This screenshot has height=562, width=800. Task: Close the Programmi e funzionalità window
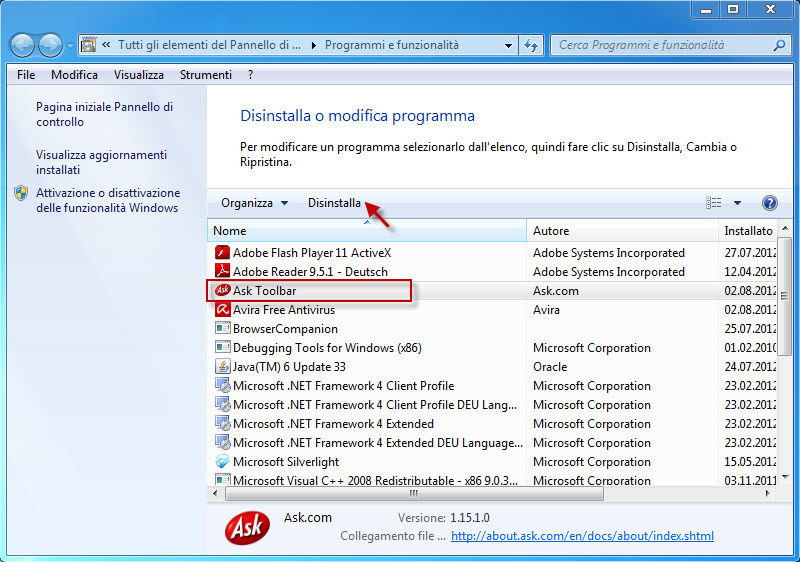770,9
